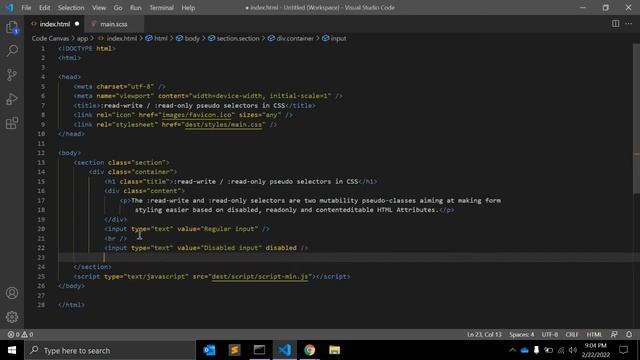This screenshot has width=640, height=360.
Task: Click Ln 23, Col 13 in status bar
Action: tap(484, 334)
